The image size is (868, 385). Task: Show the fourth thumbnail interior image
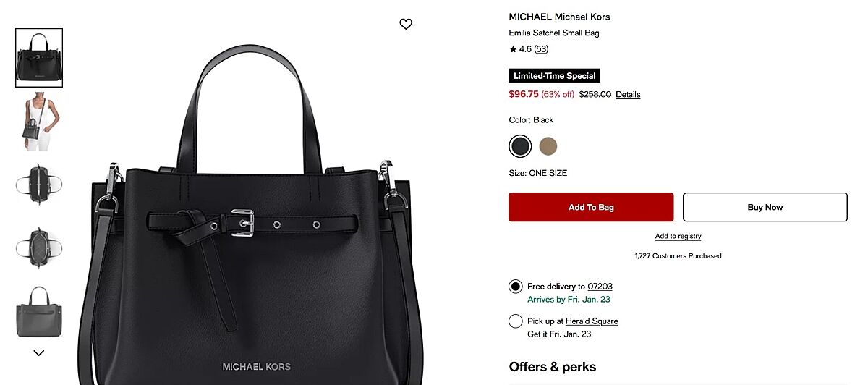click(39, 247)
